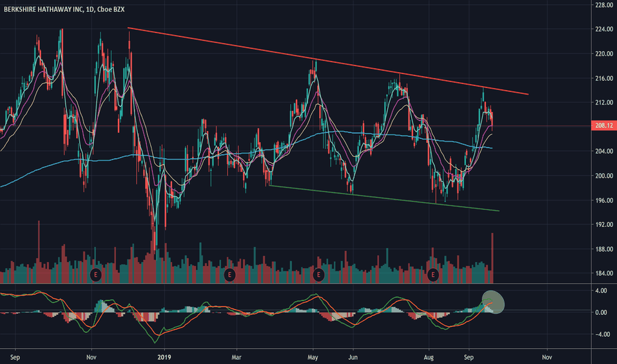Screen dimensions: 617x364
Task: Click the earnings 'E' marker above the May label
Action: pos(318,274)
